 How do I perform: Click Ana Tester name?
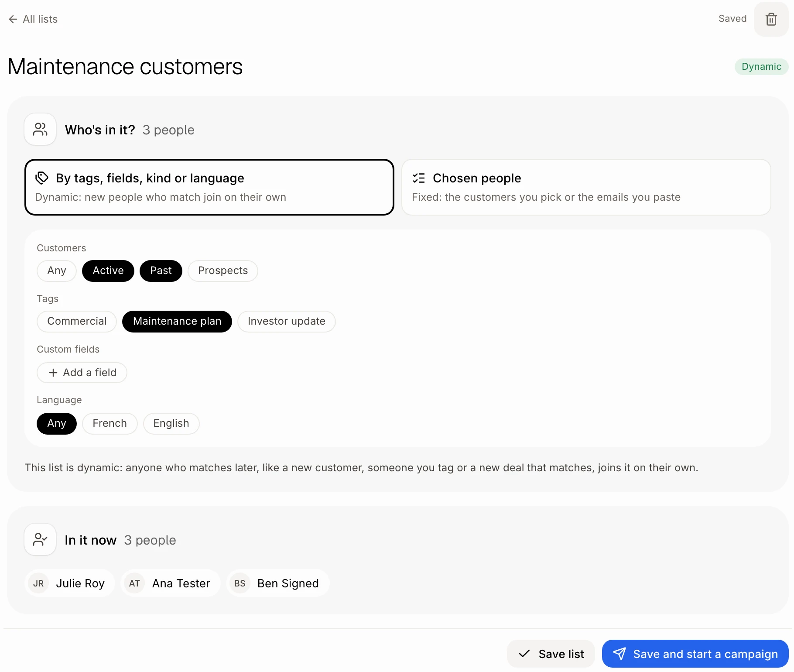click(181, 583)
